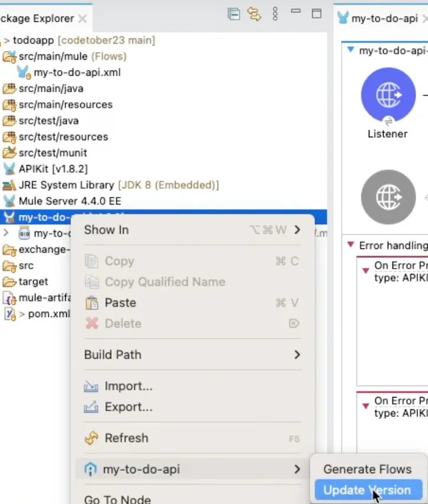
Task: Select the JRE System Library text
Action: pyautogui.click(x=67, y=185)
